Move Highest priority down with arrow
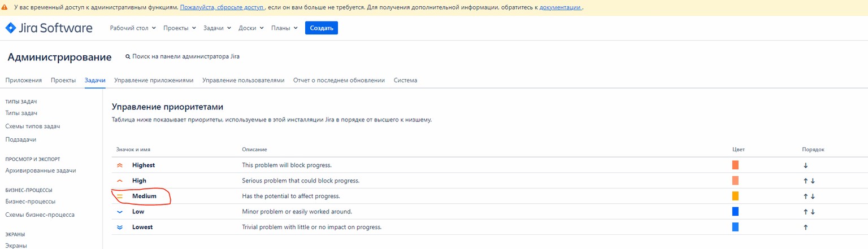Screen dimensions: 868x249 click(805, 165)
